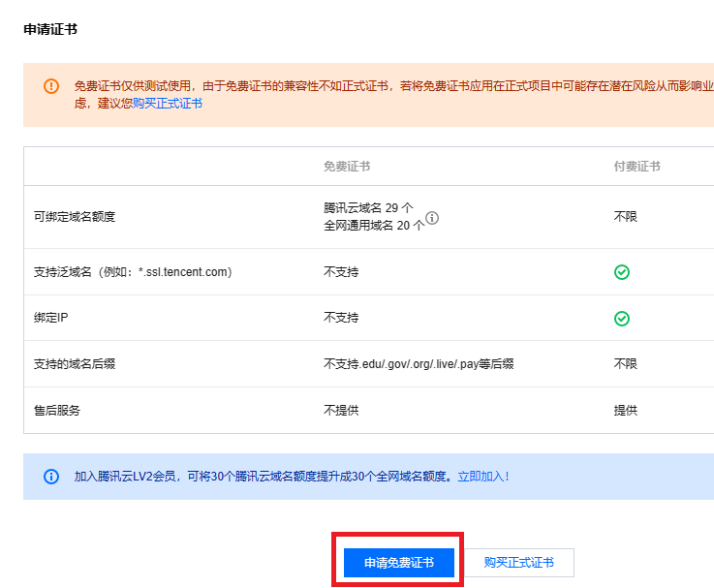Click the blue info icon in the LV2 member banner
The height and width of the screenshot is (588, 714).
click(x=51, y=477)
